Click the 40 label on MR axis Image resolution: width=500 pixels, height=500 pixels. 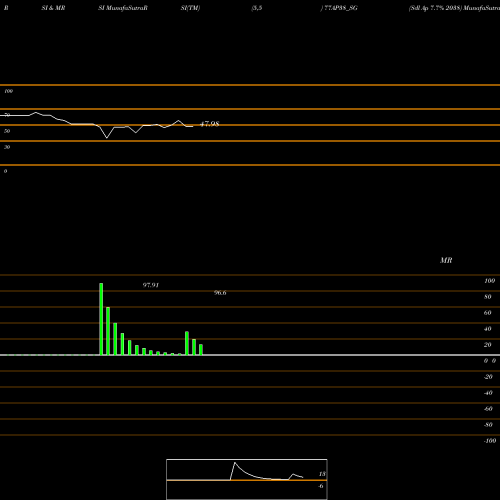pyautogui.click(x=488, y=329)
